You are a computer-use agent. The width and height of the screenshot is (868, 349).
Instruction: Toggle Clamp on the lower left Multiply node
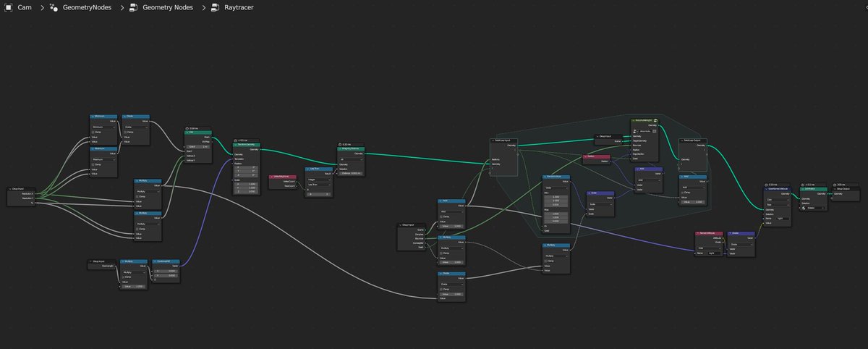click(137, 229)
